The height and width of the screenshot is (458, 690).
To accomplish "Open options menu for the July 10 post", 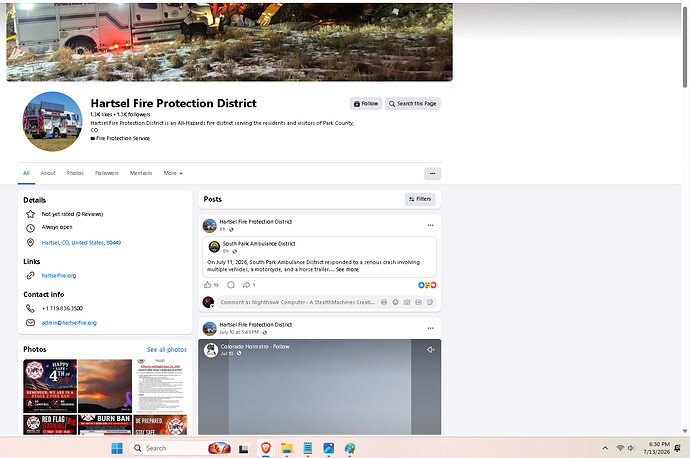I will [430, 328].
